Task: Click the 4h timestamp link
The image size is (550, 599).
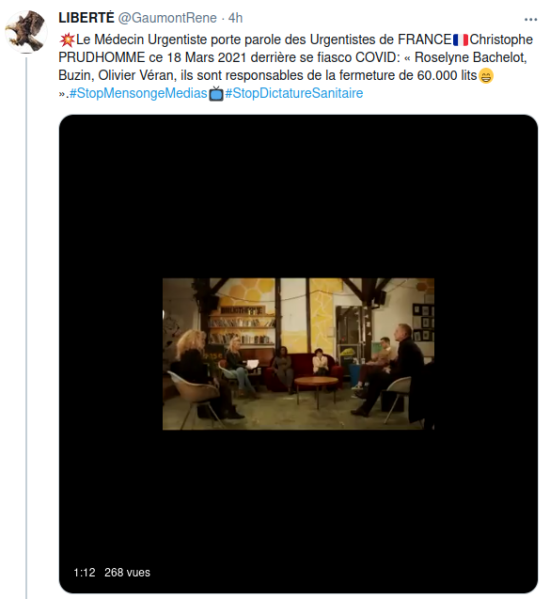Action: (x=235, y=18)
